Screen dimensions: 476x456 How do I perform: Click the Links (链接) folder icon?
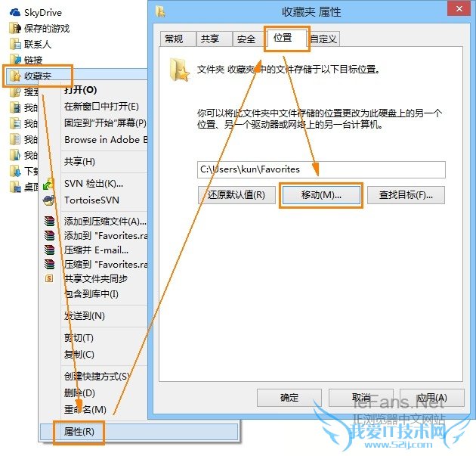coord(15,60)
